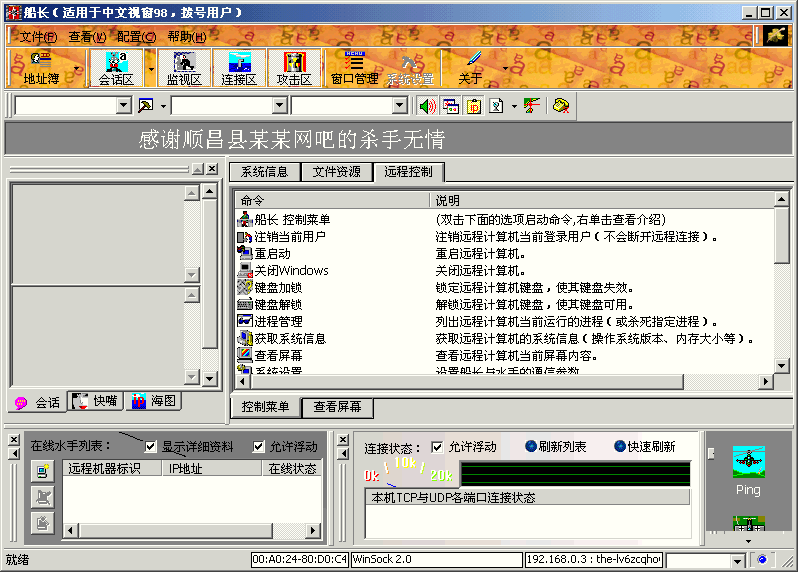Open the 连接区 connection area

point(239,67)
